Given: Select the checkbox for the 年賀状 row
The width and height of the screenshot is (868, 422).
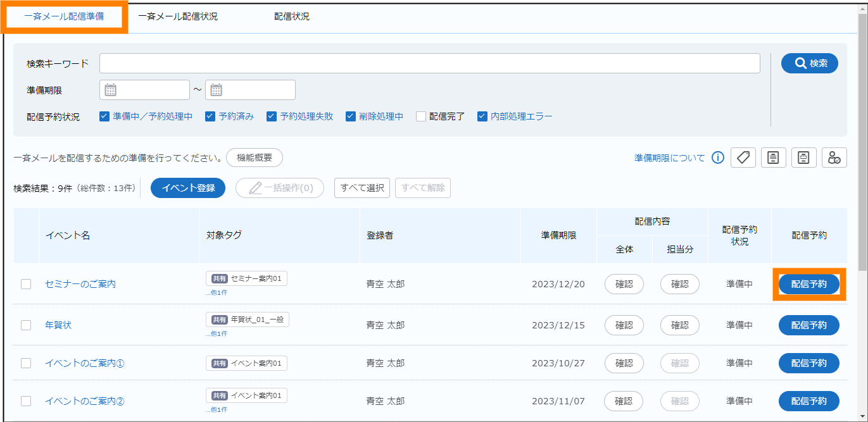Looking at the screenshot, I should point(26,325).
